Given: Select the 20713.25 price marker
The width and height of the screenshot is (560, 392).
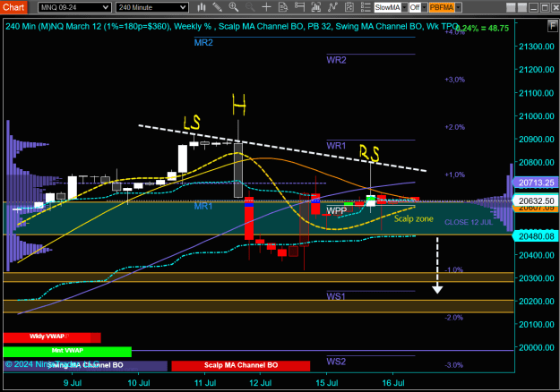Looking at the screenshot, I should point(536,183).
